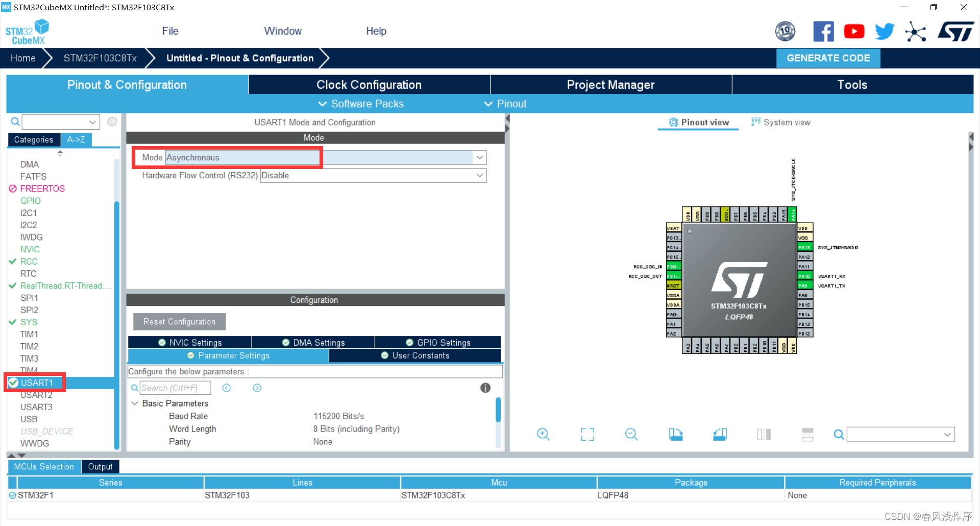Show parameter info icon
Screen dimensions: 980x526
[485, 388]
